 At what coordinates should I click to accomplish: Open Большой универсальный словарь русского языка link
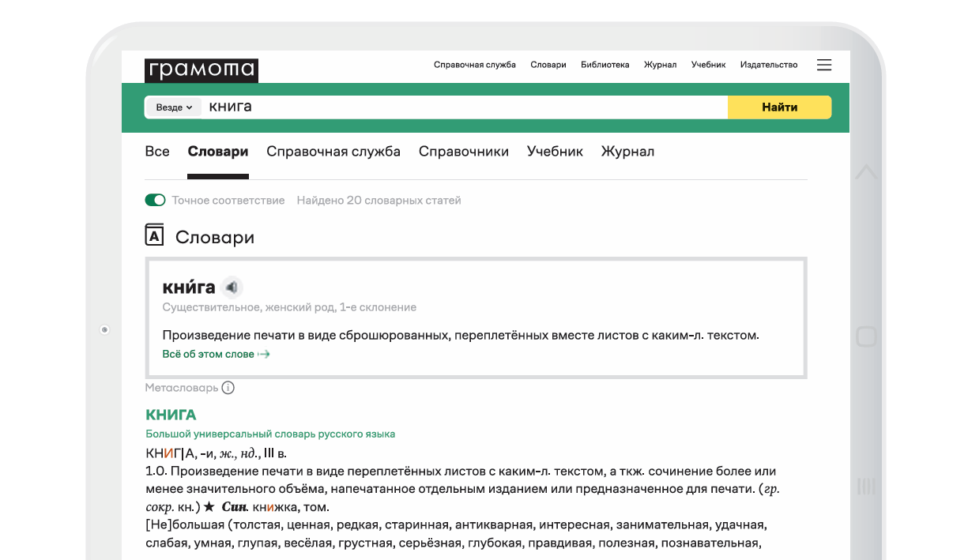click(x=270, y=434)
